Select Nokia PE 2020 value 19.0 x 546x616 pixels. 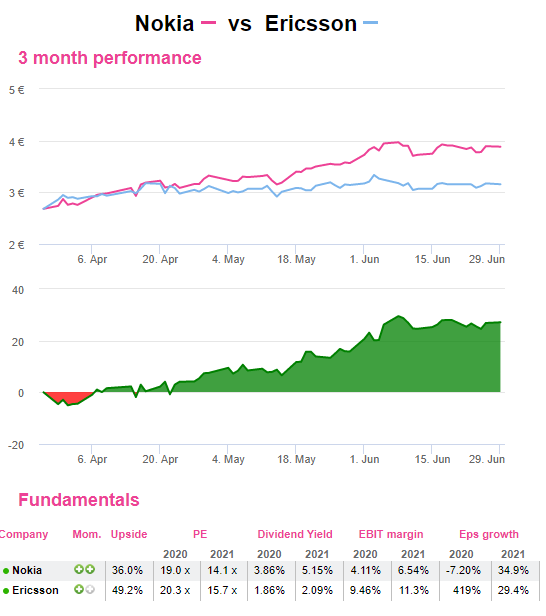(x=175, y=570)
